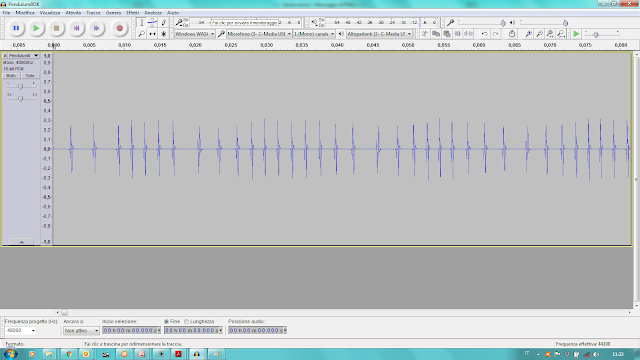Click the Pause transport button
640x360 pixels.
(16, 28)
